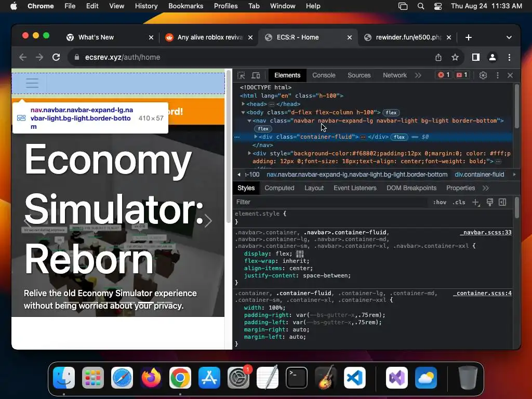Switch to the What's New browser tab
The width and height of the screenshot is (532, 399).
pyautogui.click(x=109, y=37)
